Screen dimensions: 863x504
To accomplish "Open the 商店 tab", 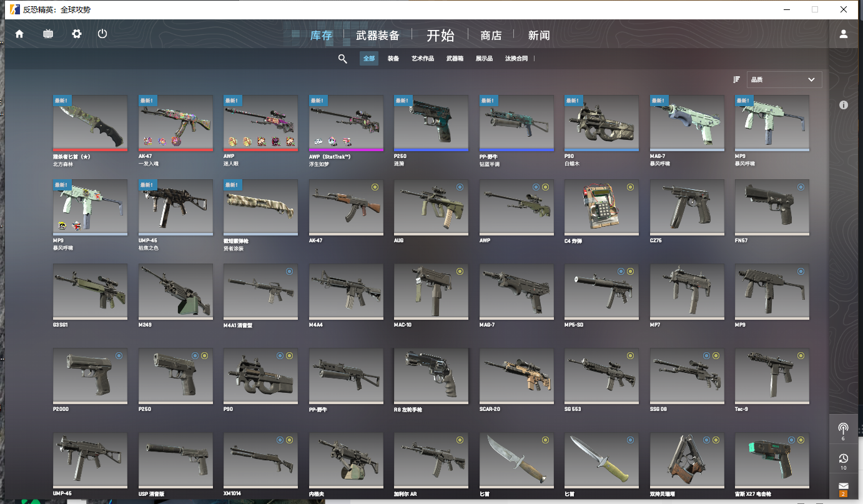I will point(491,36).
